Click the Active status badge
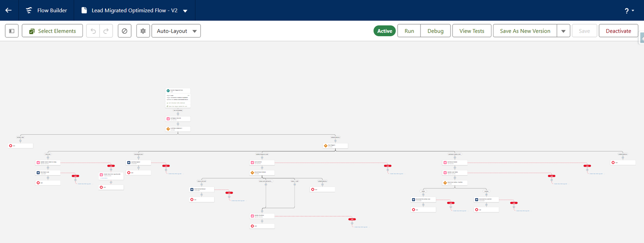Viewport: 644px width, 243px height. tap(384, 31)
